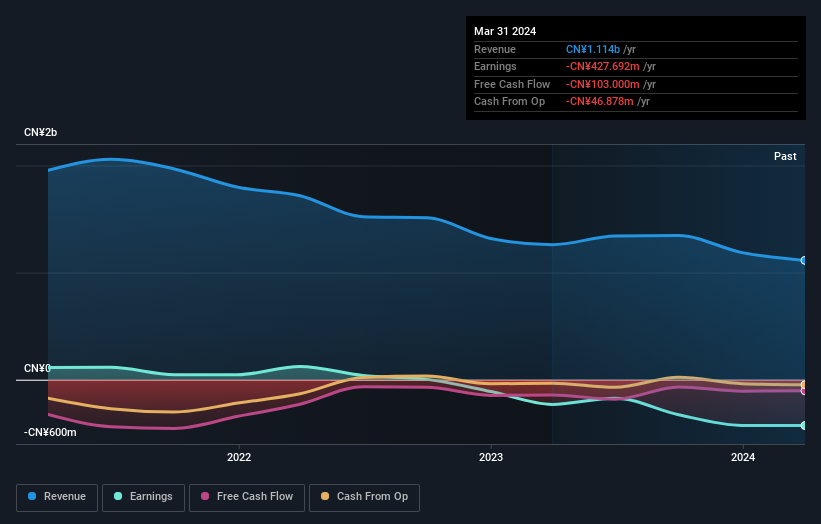Toggle the Cash From Op legend button

click(x=364, y=497)
